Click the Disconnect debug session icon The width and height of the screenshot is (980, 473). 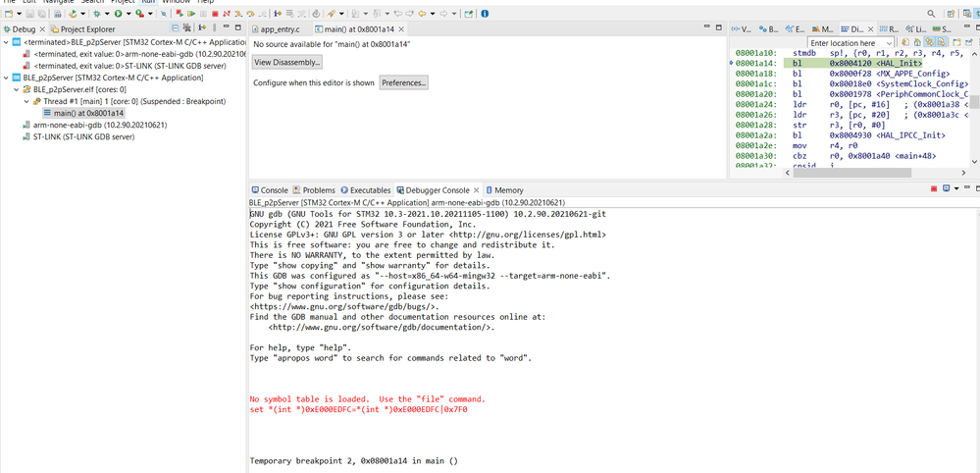tap(227, 13)
